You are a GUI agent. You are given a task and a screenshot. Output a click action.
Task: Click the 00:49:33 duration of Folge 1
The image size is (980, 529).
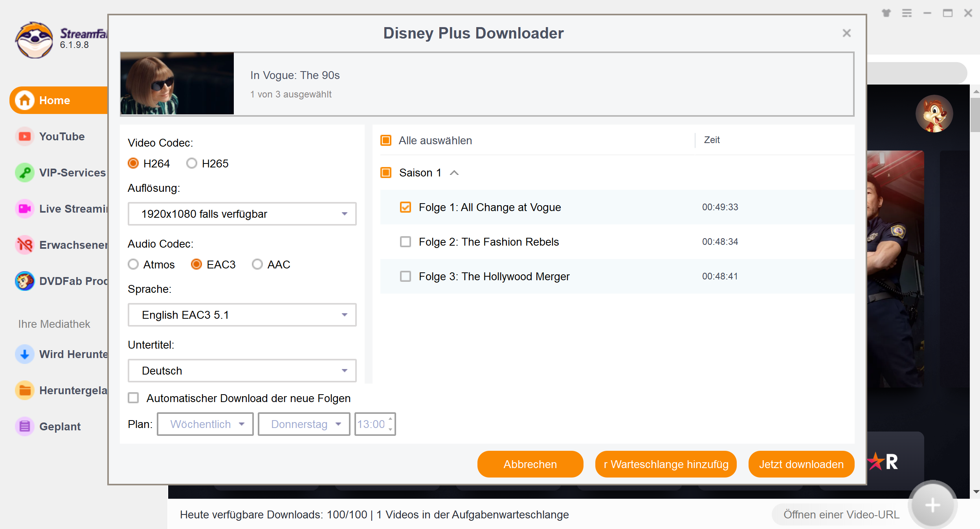pos(720,207)
